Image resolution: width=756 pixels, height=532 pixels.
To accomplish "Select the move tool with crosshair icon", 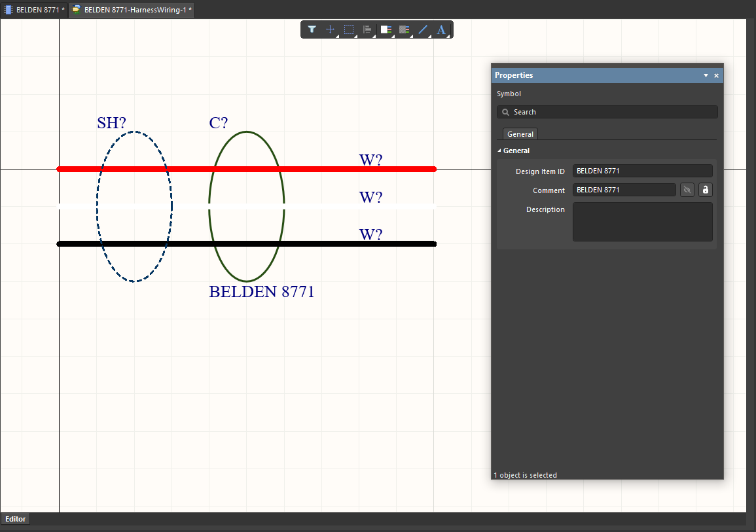I will [330, 29].
